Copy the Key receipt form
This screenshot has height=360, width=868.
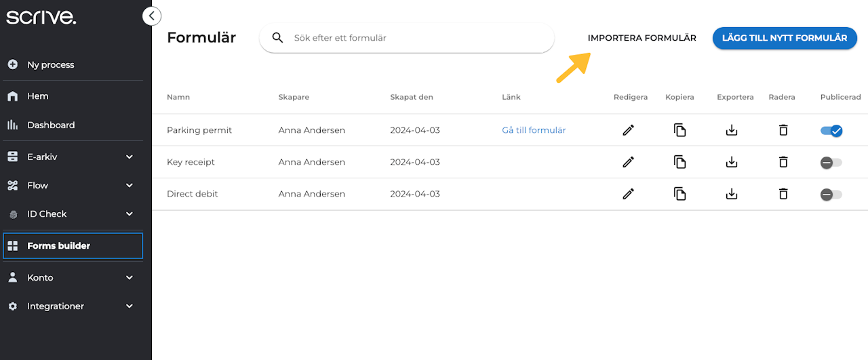(679, 162)
